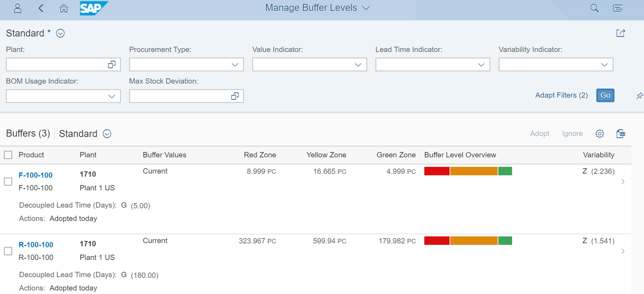The width and height of the screenshot is (644, 294).
Task: Open Plant value help icon
Action: [112, 64]
